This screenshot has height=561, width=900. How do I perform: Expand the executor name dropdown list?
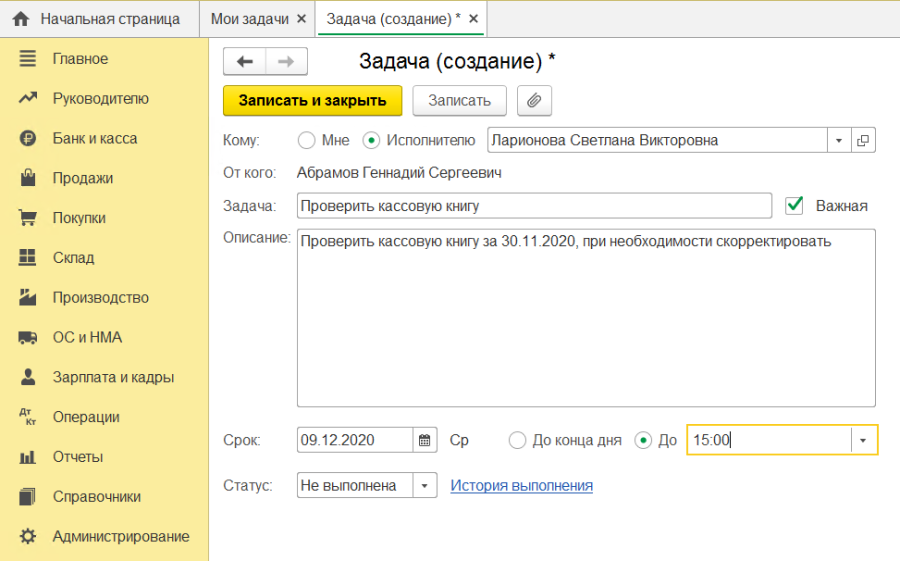coord(838,140)
